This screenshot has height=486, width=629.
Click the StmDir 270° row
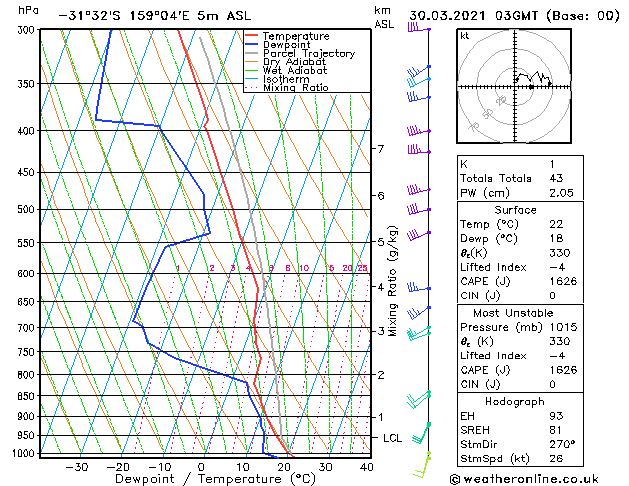520,445
